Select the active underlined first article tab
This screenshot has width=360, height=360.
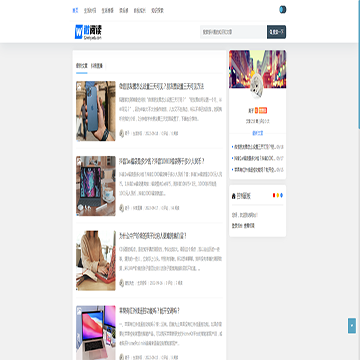click(81, 66)
